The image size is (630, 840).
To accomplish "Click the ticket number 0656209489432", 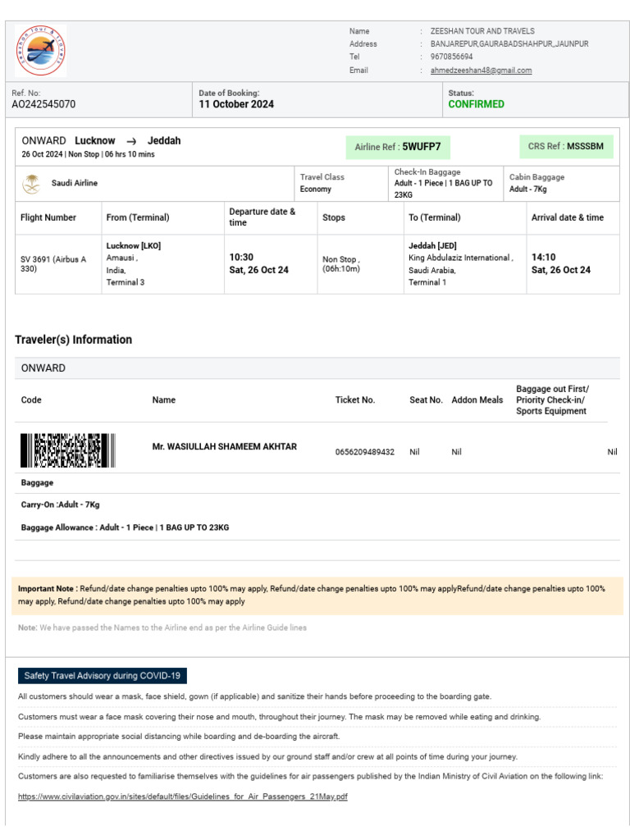I will tap(364, 452).
